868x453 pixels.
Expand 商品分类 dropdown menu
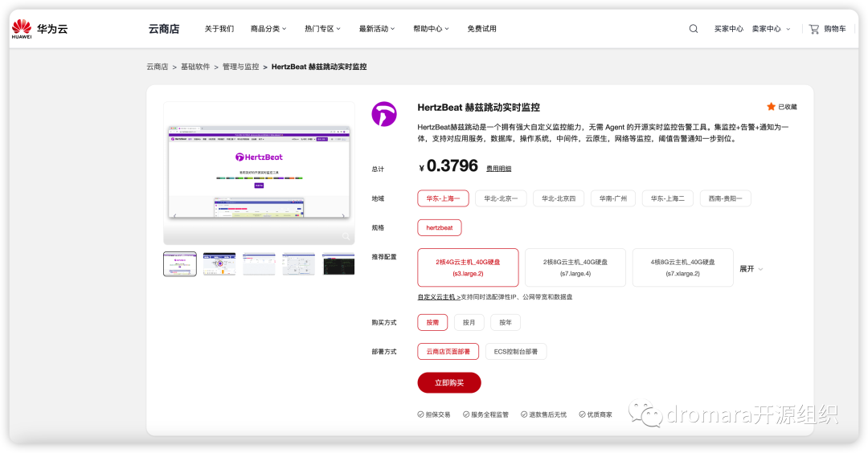tap(268, 29)
